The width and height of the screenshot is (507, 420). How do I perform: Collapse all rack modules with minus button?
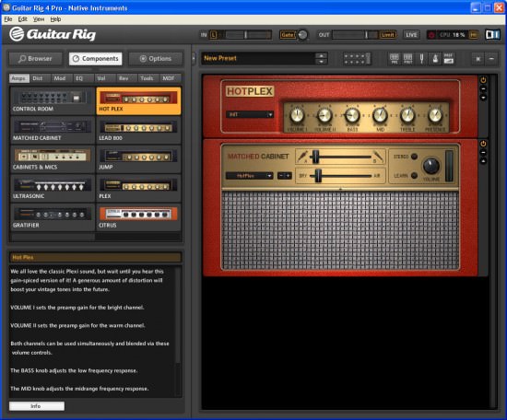[x=491, y=59]
